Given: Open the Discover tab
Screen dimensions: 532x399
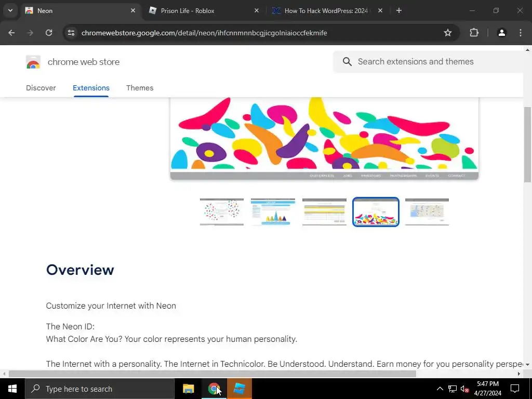Looking at the screenshot, I should 41,88.
